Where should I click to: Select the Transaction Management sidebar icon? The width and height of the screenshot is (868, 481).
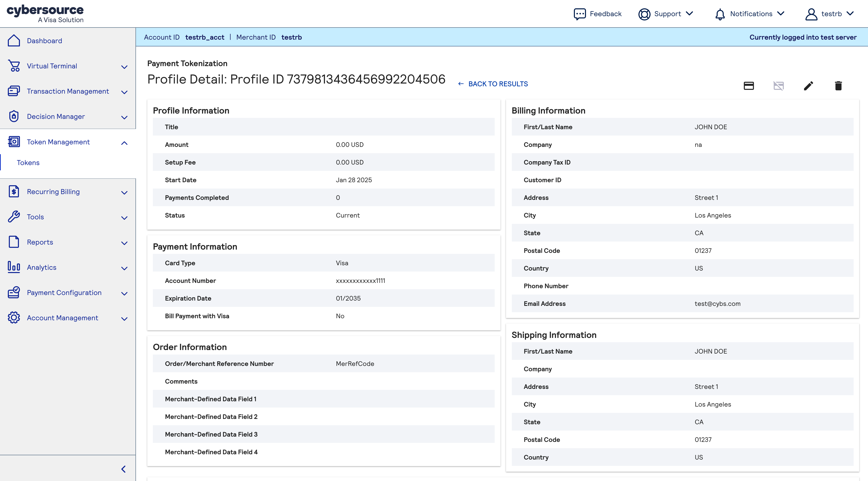pyautogui.click(x=14, y=91)
